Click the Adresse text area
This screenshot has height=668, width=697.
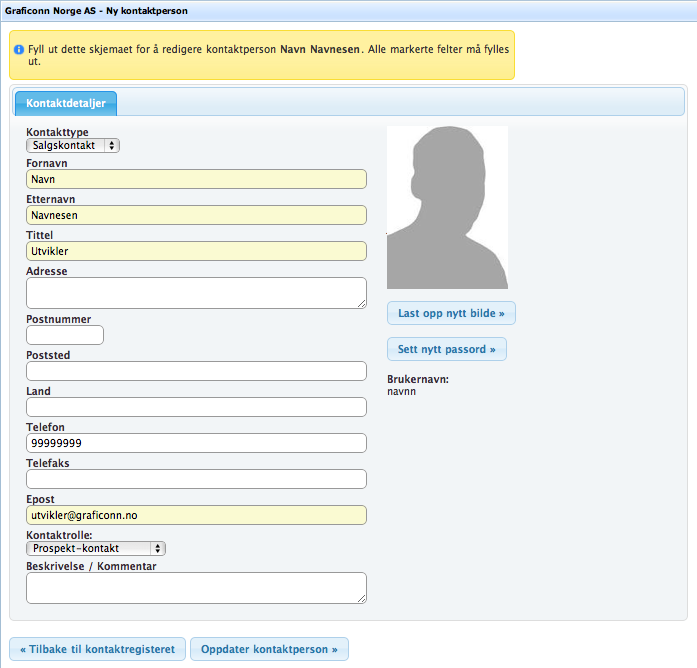(x=196, y=293)
